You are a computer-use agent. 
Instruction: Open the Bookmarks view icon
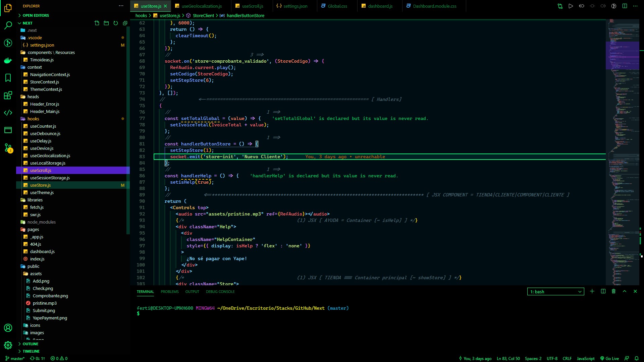(x=8, y=78)
